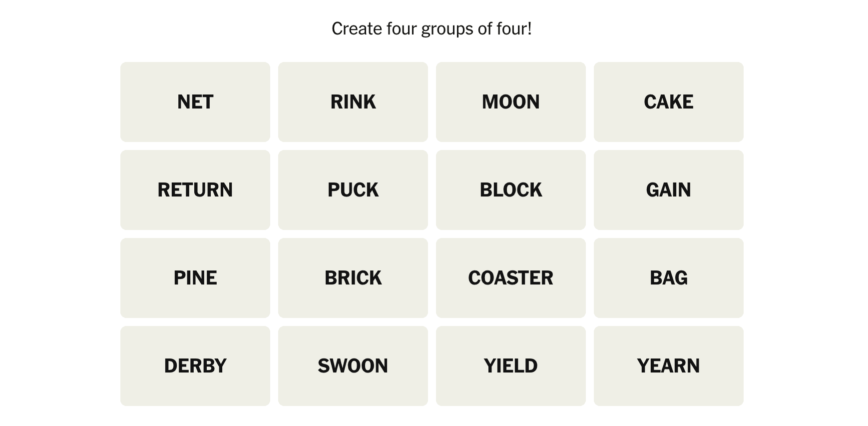Select the NET word tile
This screenshot has height=426, width=868.
195,102
